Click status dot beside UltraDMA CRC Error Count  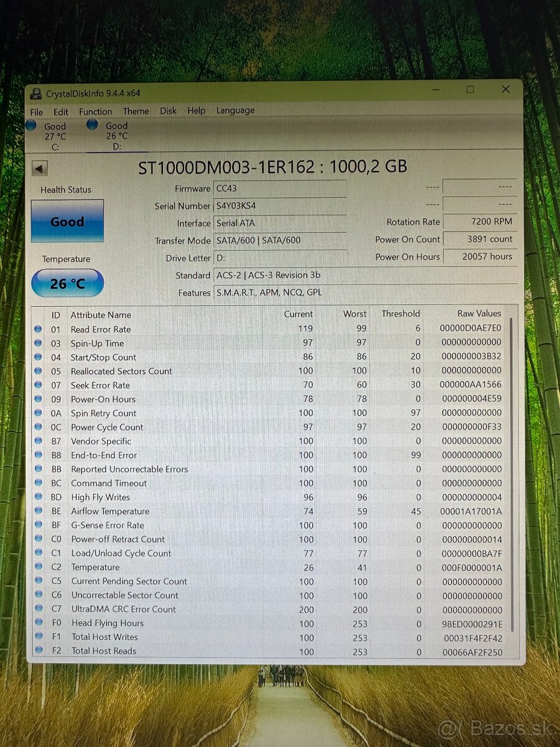38,609
